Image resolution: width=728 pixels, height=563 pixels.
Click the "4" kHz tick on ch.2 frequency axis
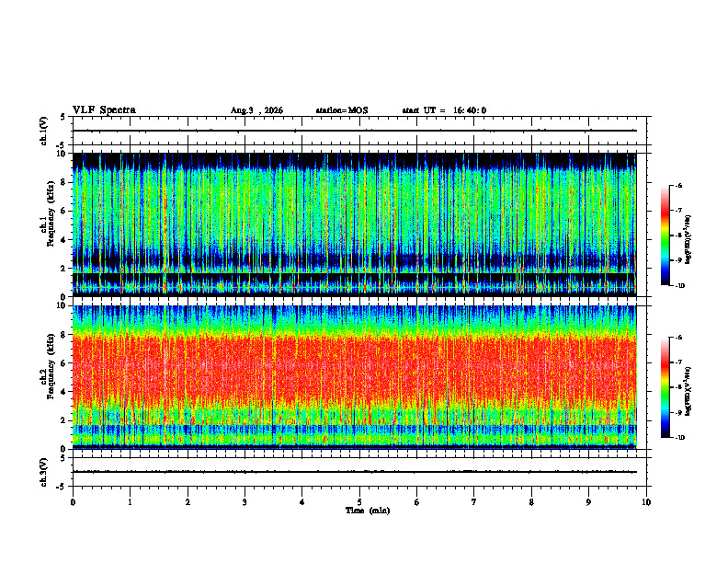click(64, 392)
